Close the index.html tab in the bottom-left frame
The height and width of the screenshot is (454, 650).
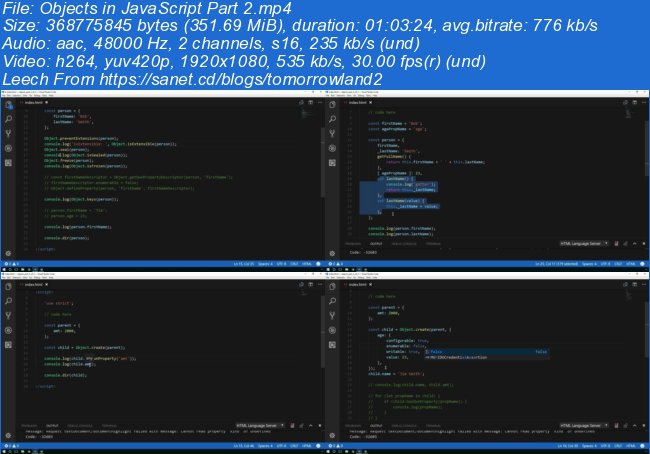46,284
